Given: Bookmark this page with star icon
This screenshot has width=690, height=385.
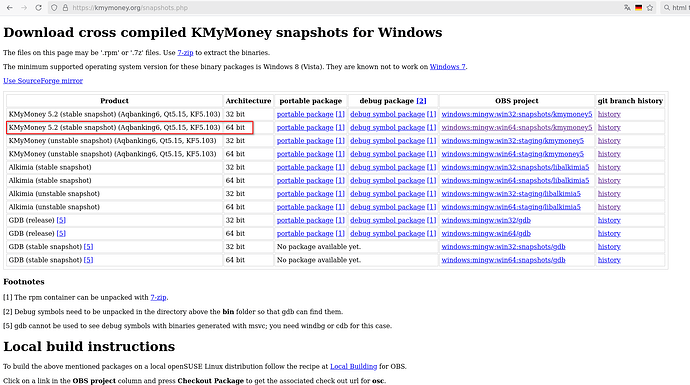Looking at the screenshot, I should (x=650, y=7).
